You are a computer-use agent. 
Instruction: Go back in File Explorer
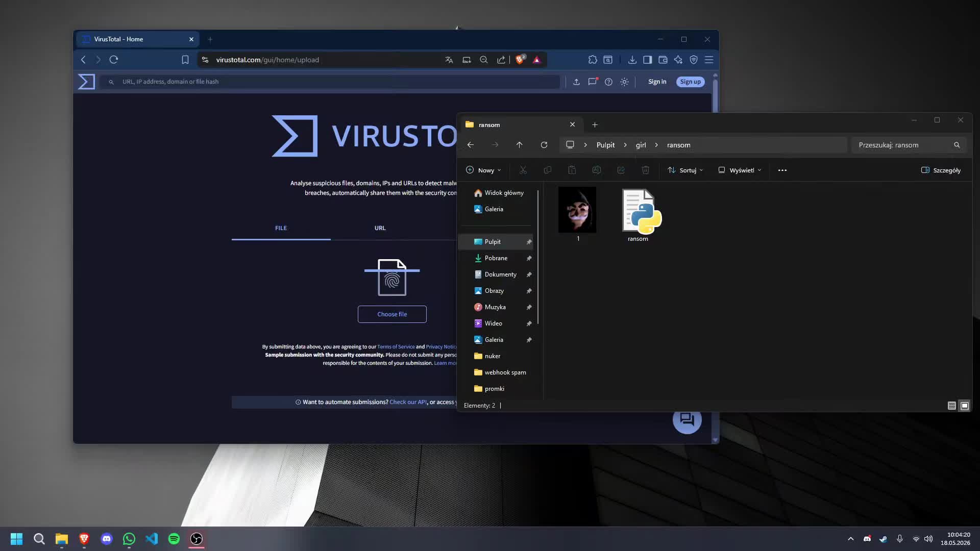pos(471,145)
